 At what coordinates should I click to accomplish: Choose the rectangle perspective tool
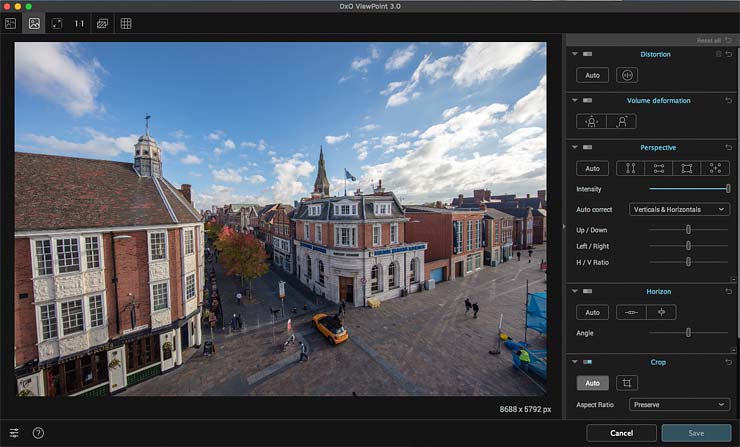point(687,169)
